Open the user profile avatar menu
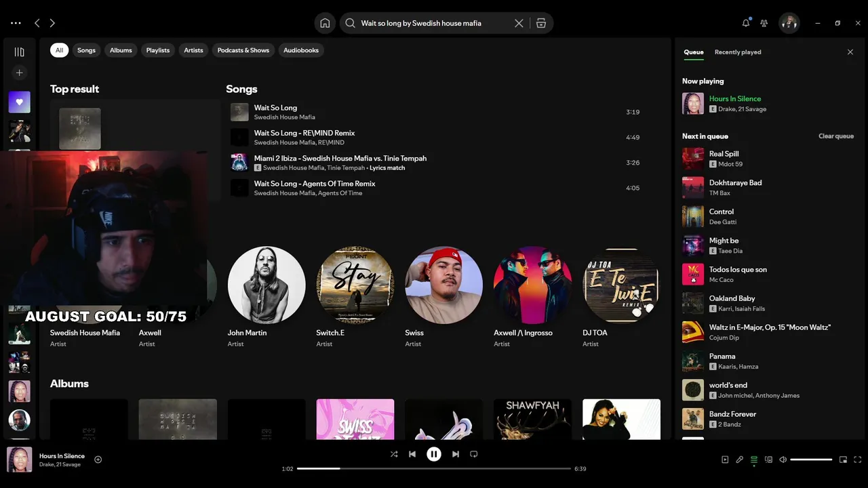 (789, 23)
